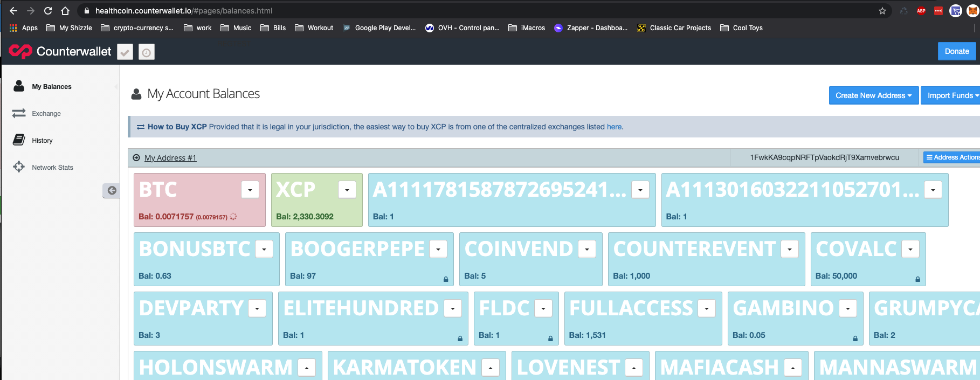Click the XCP balance 2,330.3092 text

[305, 217]
